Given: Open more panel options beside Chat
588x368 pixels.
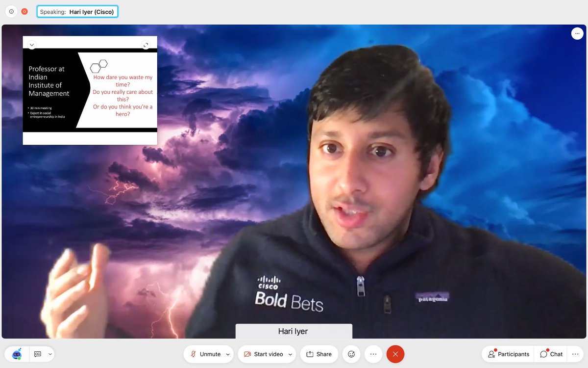Looking at the screenshot, I should tap(576, 354).
